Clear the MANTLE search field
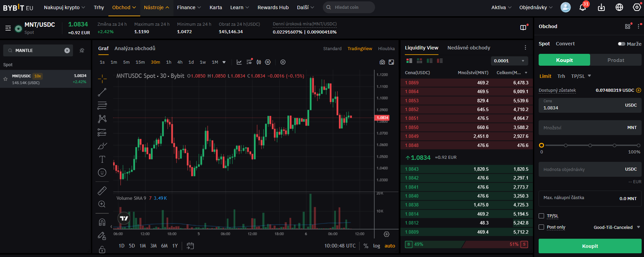 pyautogui.click(x=67, y=50)
